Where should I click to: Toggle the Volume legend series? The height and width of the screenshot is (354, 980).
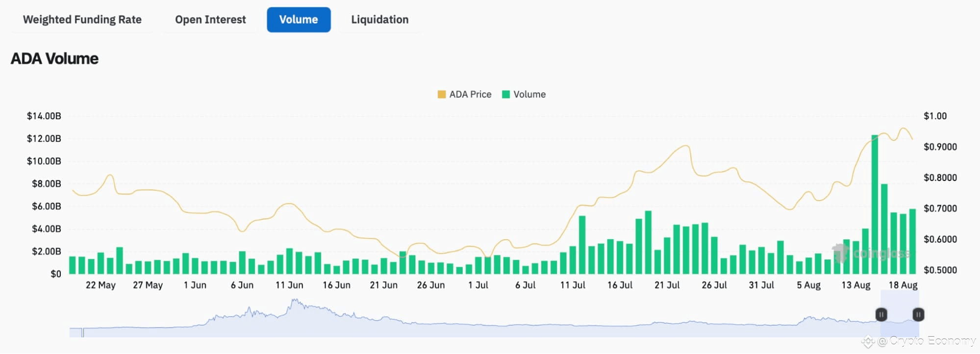point(524,94)
